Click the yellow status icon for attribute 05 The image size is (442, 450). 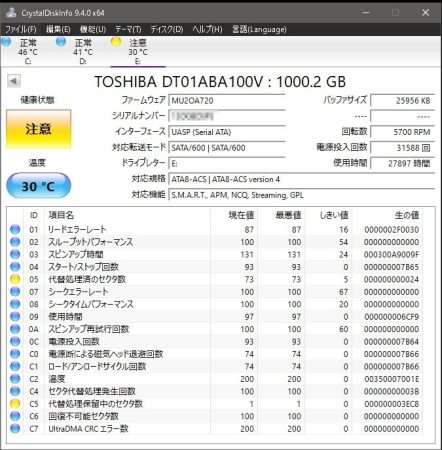click(15, 279)
